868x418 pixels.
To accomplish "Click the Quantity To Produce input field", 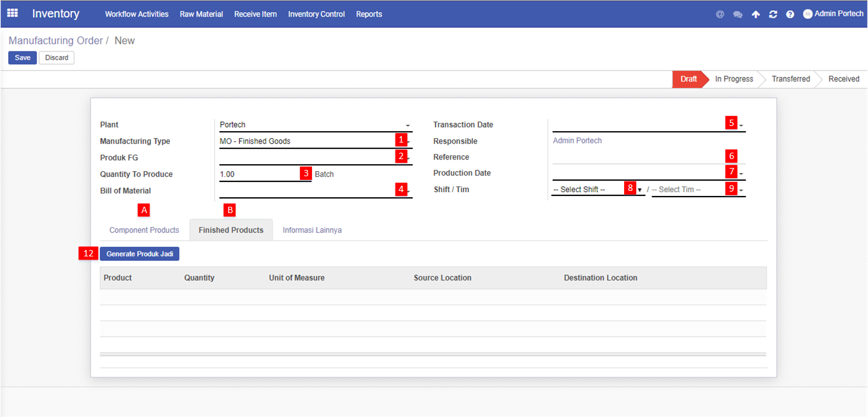I will [x=258, y=174].
